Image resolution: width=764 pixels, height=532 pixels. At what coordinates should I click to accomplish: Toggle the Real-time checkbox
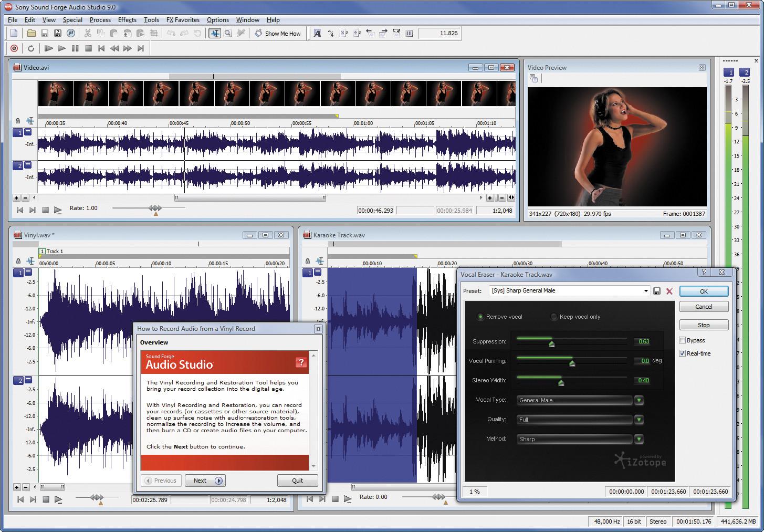pos(683,353)
